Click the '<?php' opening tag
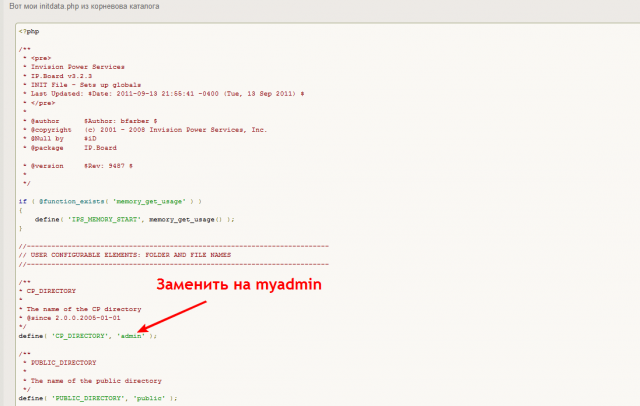Image resolution: width=640 pixels, height=406 pixels. [29, 31]
